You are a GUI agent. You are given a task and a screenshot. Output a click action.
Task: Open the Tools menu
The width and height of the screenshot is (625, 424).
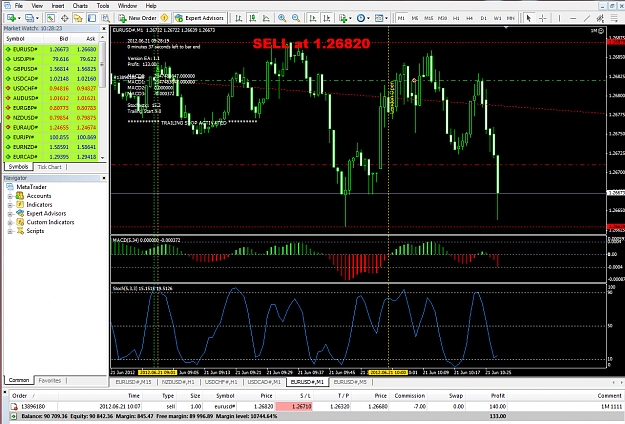click(103, 6)
